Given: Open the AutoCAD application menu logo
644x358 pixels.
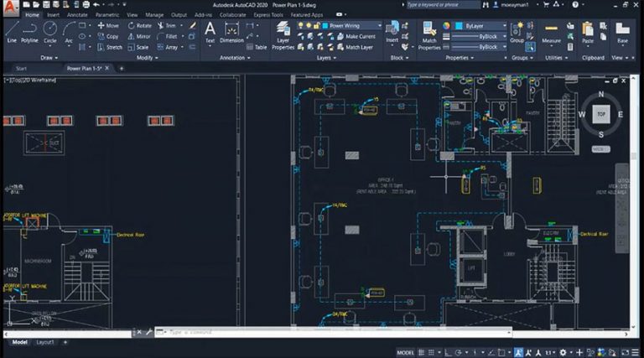Looking at the screenshot, I should pyautogui.click(x=10, y=7).
